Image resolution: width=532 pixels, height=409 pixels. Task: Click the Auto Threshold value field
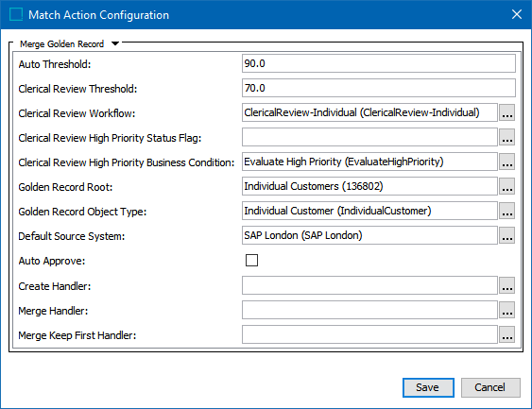coord(379,63)
